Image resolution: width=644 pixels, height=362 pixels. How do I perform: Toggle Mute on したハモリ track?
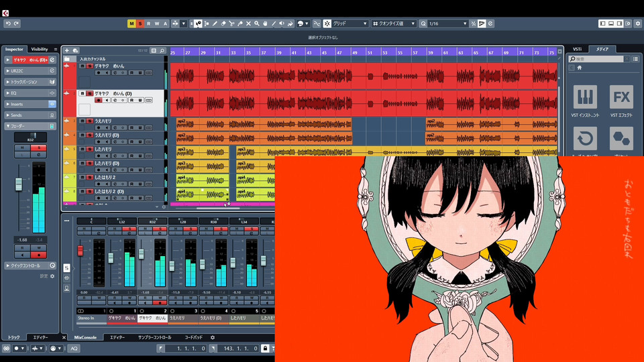[82, 149]
